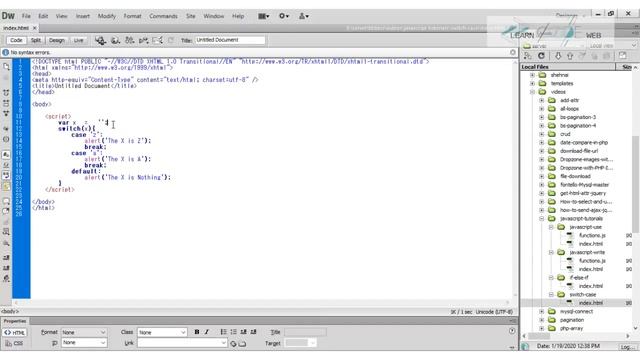Apply Italic in Properties panel
The image size is (640, 360).
pos(207,332)
